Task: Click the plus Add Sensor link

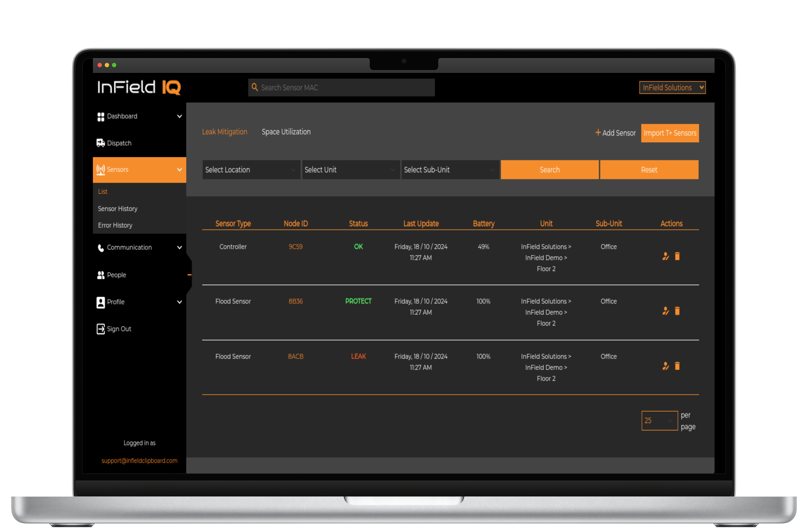Action: tap(615, 133)
